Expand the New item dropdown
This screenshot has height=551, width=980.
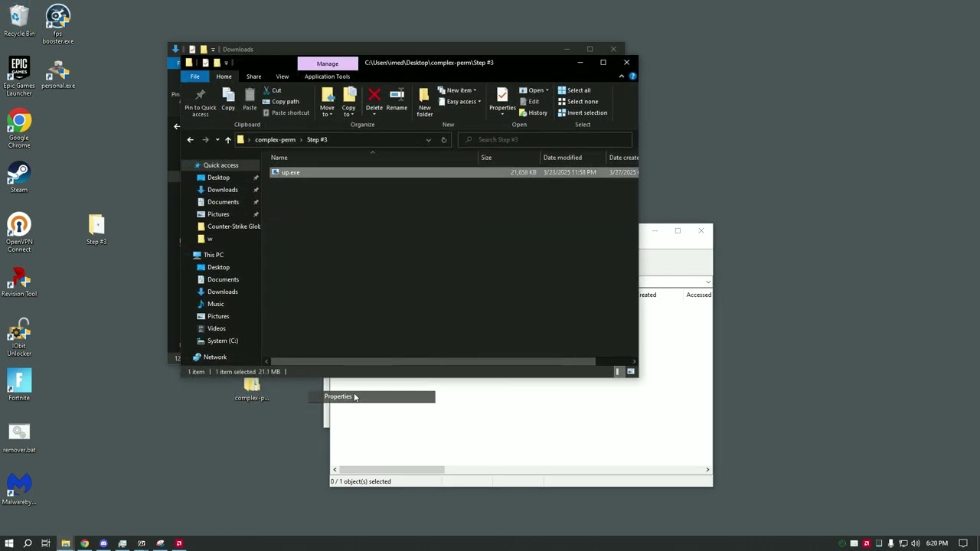457,90
